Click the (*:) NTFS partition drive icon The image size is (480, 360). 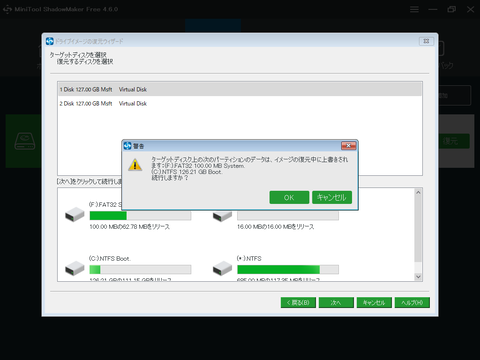tap(222, 268)
